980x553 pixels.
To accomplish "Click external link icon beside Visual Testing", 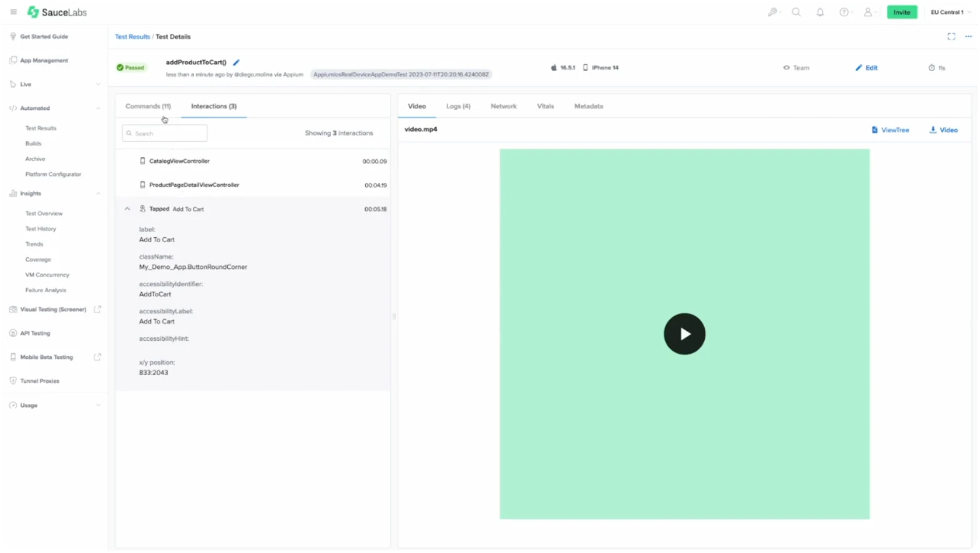I will pyautogui.click(x=97, y=309).
